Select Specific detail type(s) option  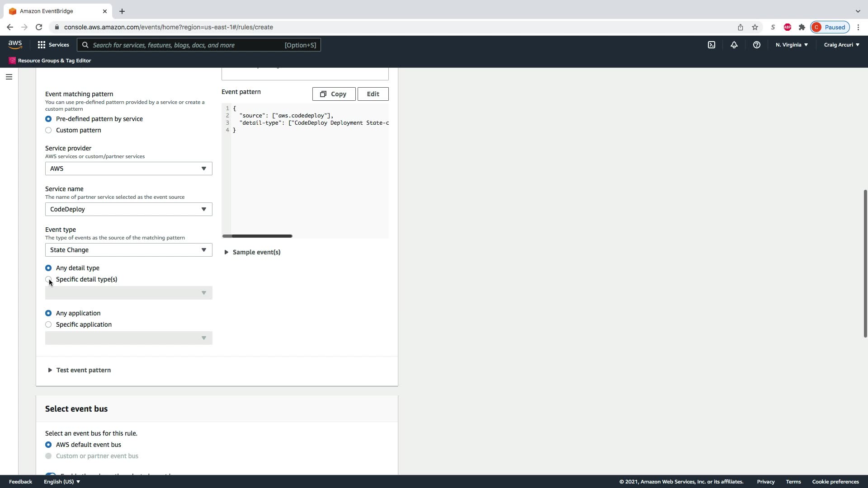[x=48, y=279]
